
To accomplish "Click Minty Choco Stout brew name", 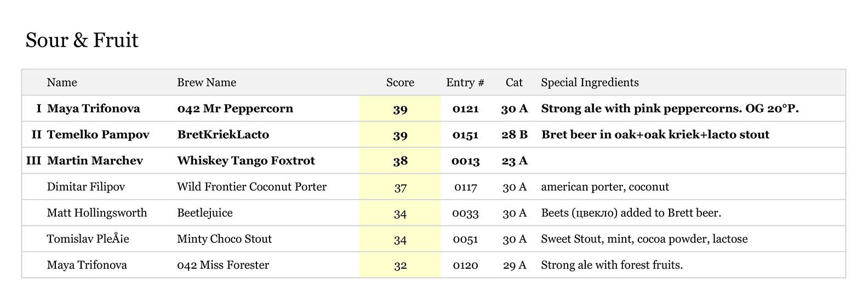I will (x=224, y=239).
